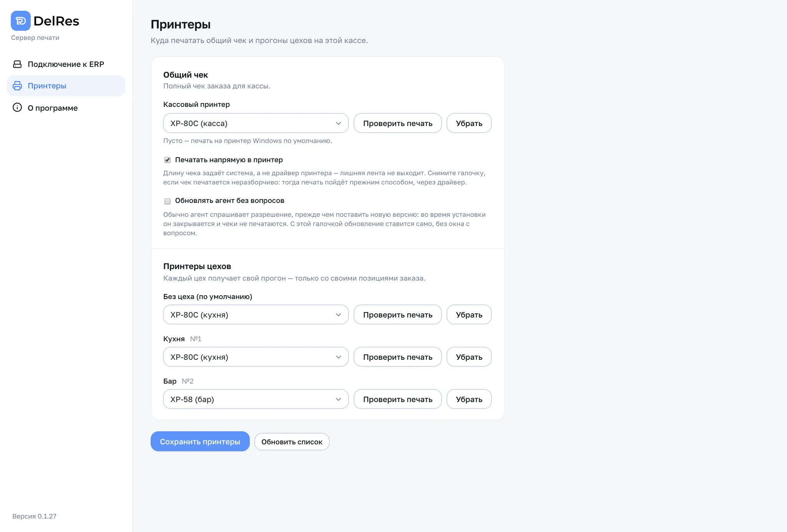Open the Бар XP-58 (бар) dropdown
Image resolution: width=787 pixels, height=532 pixels.
coord(256,399)
